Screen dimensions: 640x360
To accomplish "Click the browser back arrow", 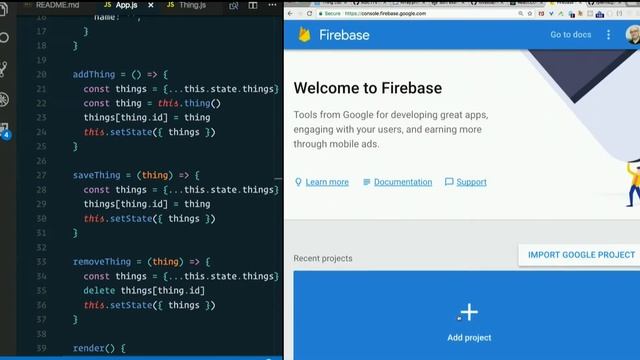I will click(290, 13).
